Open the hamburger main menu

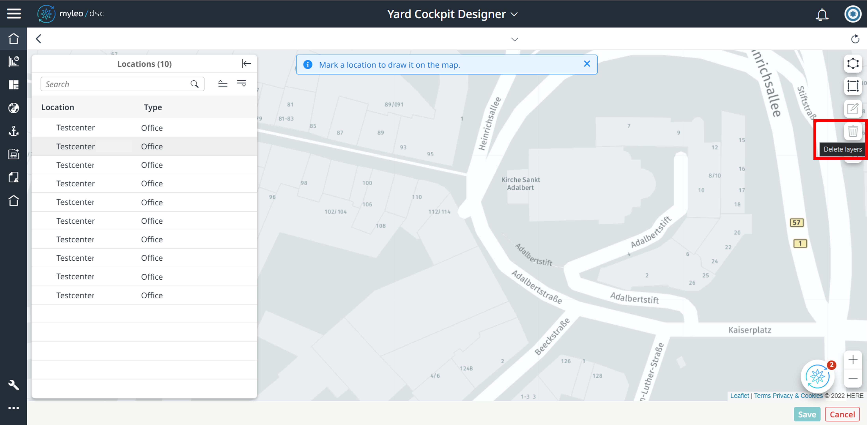[x=14, y=13]
